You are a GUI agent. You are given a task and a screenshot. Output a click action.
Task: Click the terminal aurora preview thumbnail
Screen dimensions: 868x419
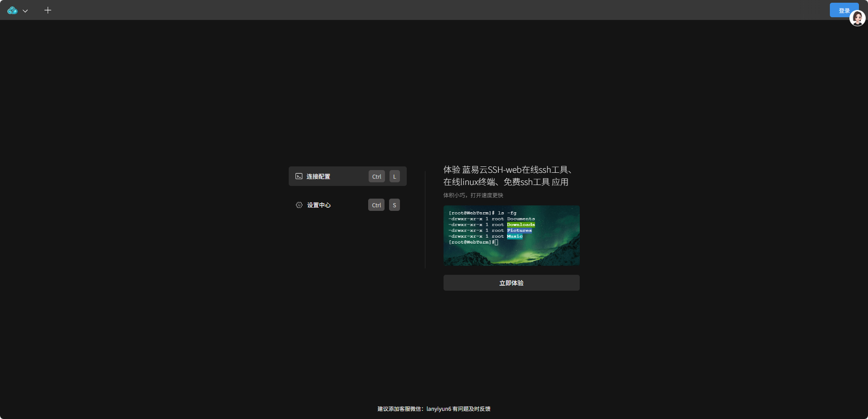click(512, 235)
